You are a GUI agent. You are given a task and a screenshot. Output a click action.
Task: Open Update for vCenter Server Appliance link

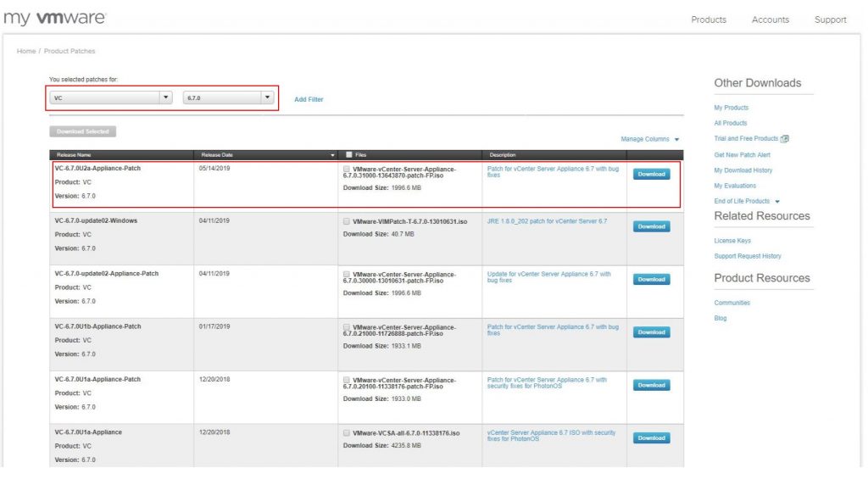click(548, 277)
